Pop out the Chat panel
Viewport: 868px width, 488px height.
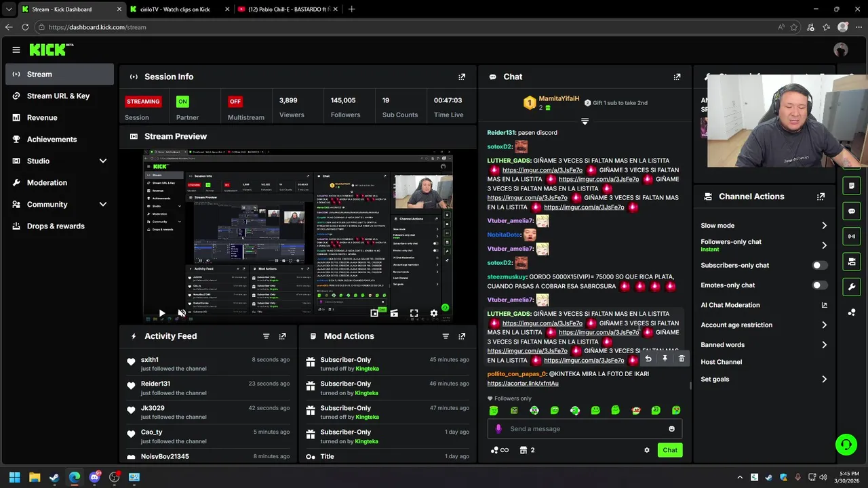click(x=677, y=77)
